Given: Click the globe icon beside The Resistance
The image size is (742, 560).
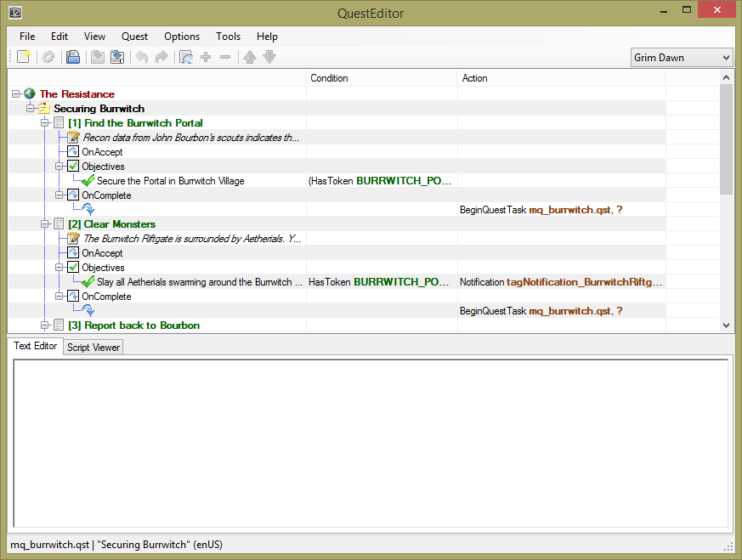Looking at the screenshot, I should 30,94.
